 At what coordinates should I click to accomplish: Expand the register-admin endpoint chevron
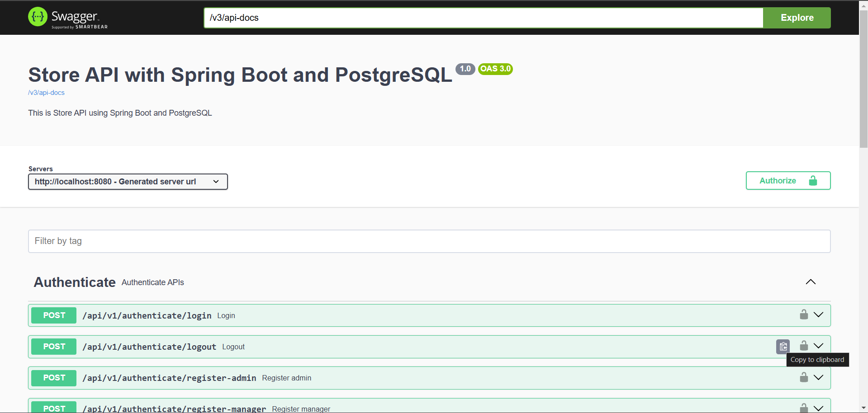(x=819, y=377)
